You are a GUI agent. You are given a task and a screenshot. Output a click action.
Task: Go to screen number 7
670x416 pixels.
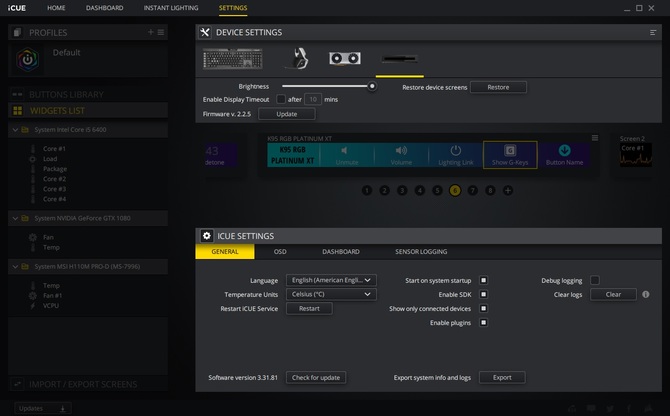[473, 190]
